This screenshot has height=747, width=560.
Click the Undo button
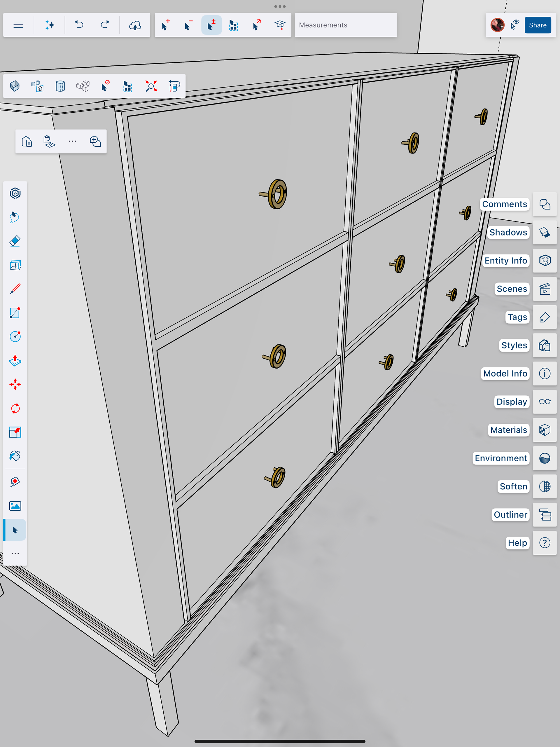pos(79,25)
